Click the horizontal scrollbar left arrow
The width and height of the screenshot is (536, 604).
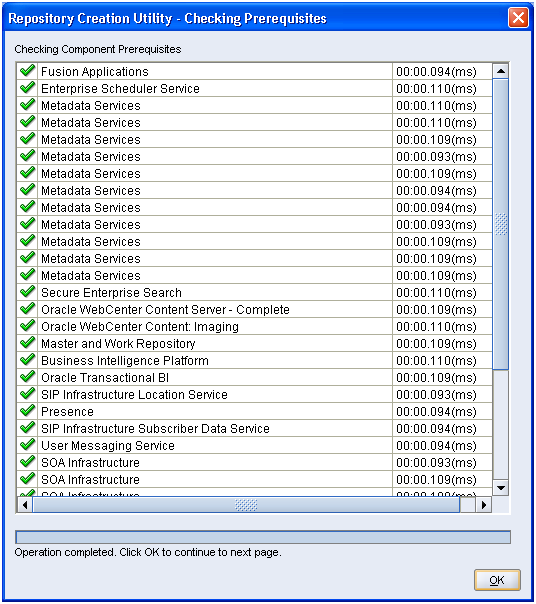25,505
